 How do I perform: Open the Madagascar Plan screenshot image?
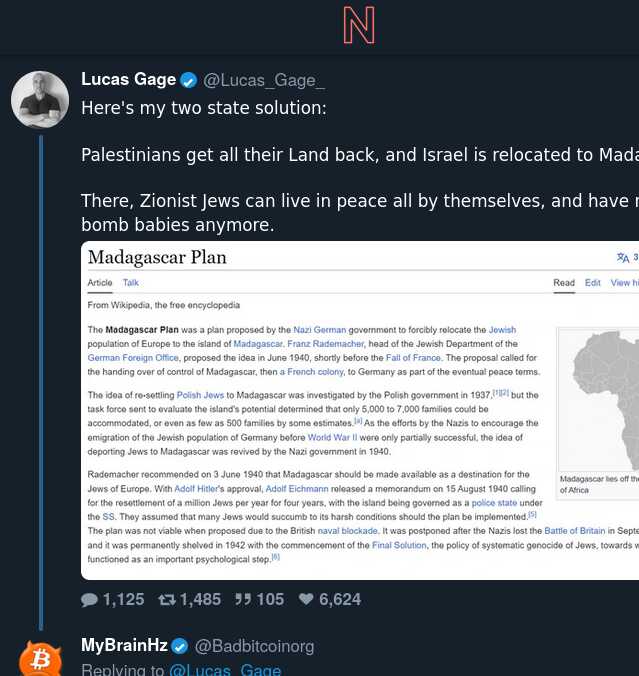click(360, 410)
